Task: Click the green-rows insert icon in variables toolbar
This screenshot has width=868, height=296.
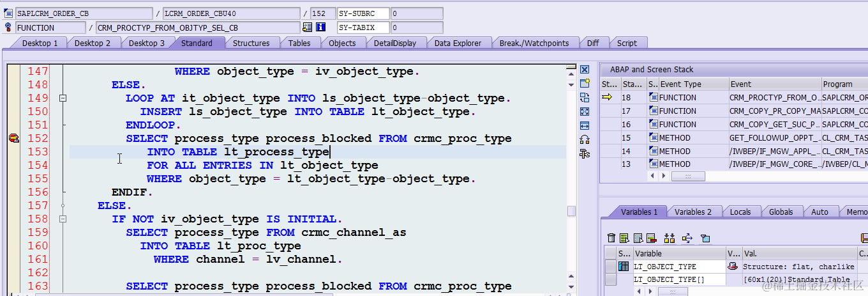Action: click(x=625, y=238)
